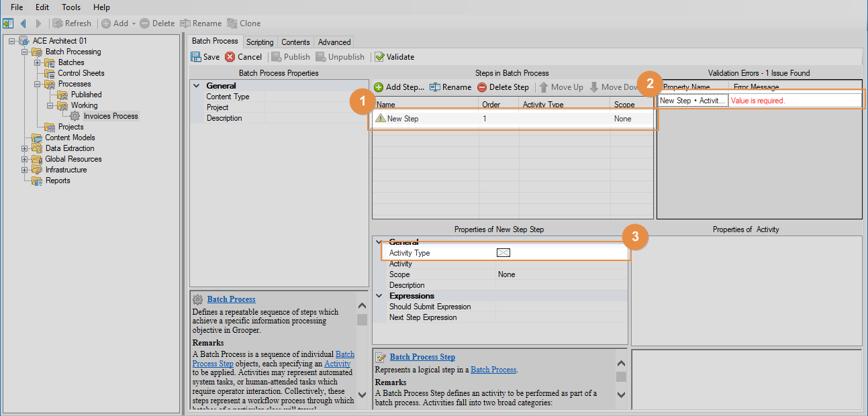Switch to the Advanced tab

[x=334, y=42]
